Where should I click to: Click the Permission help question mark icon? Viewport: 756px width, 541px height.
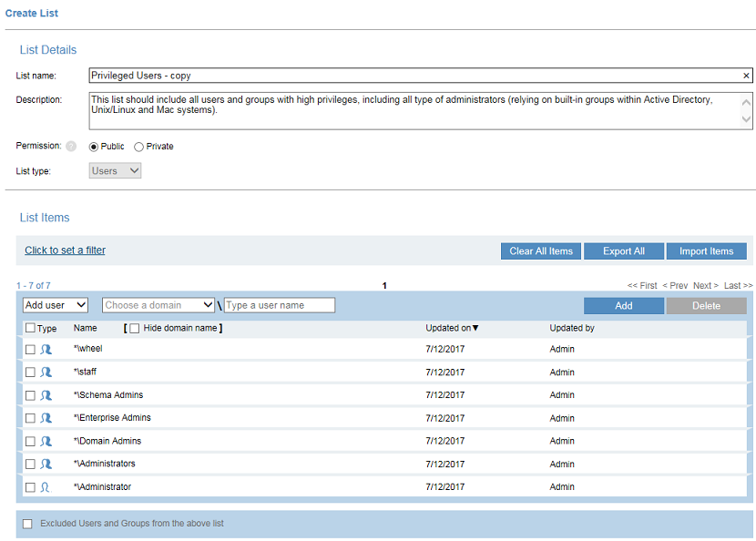coord(71,147)
